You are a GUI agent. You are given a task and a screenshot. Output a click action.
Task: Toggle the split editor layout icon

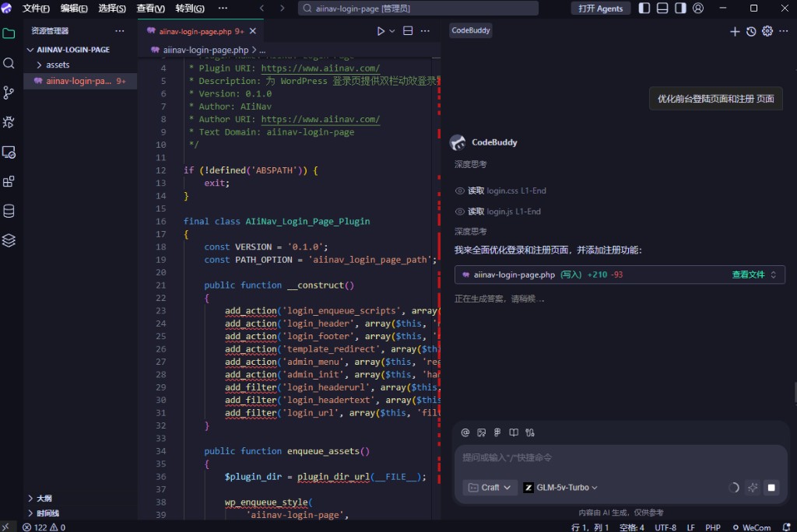(407, 31)
